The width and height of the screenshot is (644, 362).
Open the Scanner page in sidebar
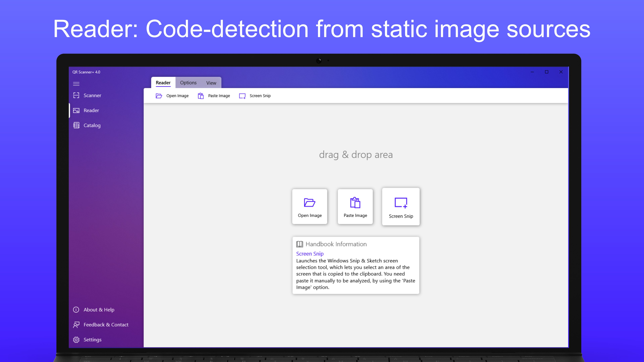(x=92, y=95)
